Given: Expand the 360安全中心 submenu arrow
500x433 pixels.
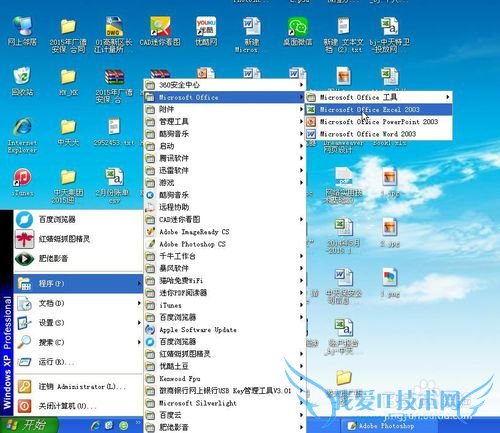Looking at the screenshot, I should point(301,85).
